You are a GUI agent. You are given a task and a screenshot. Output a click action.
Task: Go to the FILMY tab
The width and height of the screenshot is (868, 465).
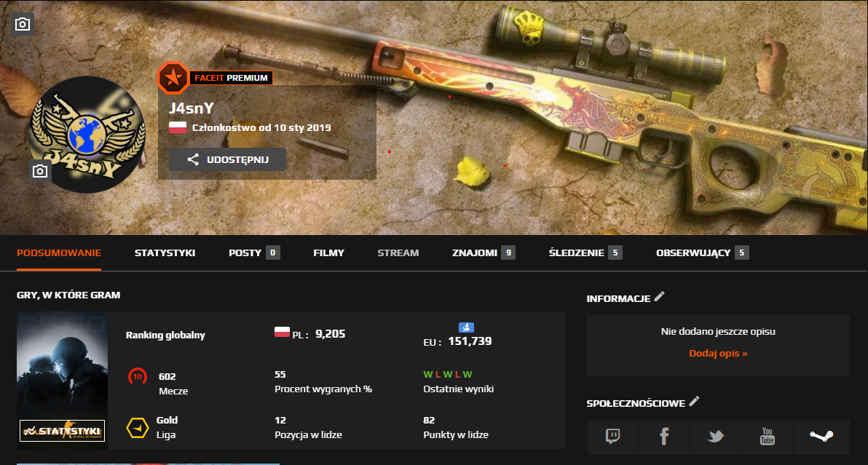tap(329, 253)
